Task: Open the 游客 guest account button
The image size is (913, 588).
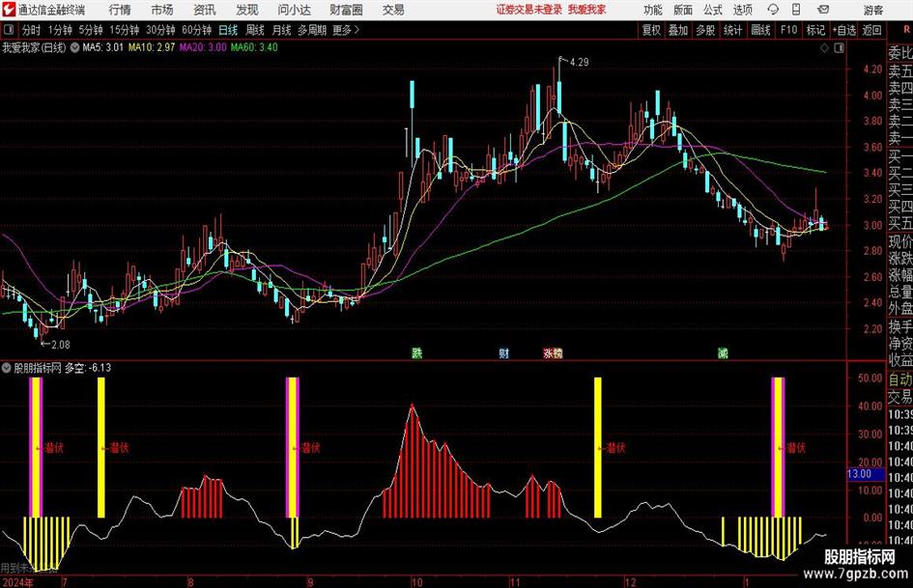Action: point(872,10)
